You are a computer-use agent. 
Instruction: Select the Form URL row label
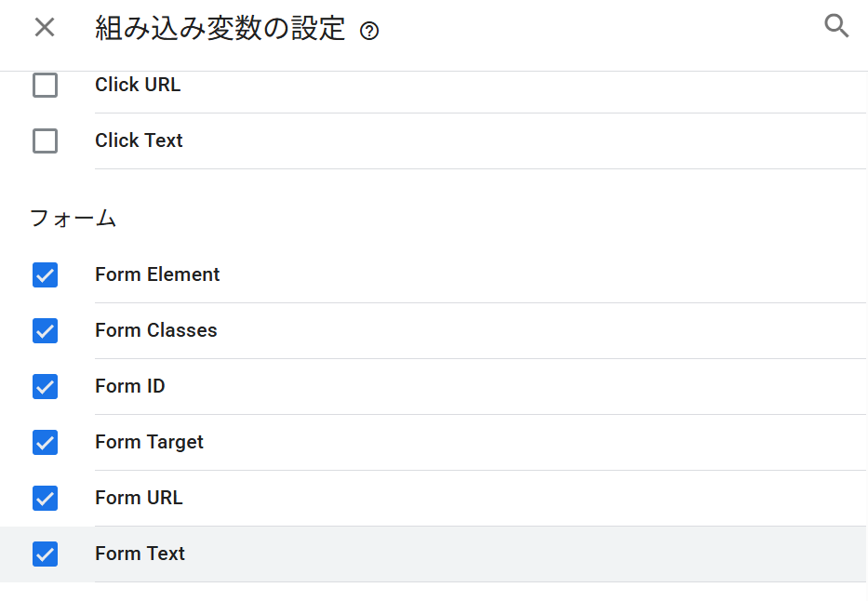139,498
